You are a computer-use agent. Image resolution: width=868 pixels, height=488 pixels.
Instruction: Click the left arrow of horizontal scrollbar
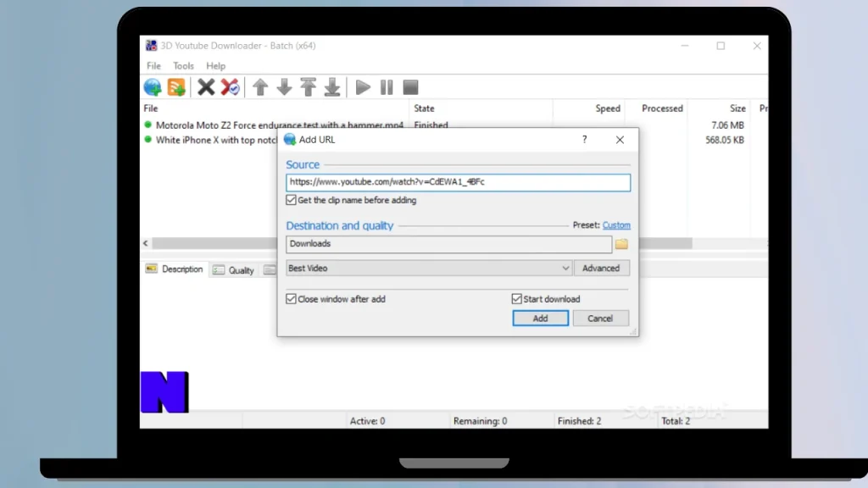pyautogui.click(x=146, y=243)
